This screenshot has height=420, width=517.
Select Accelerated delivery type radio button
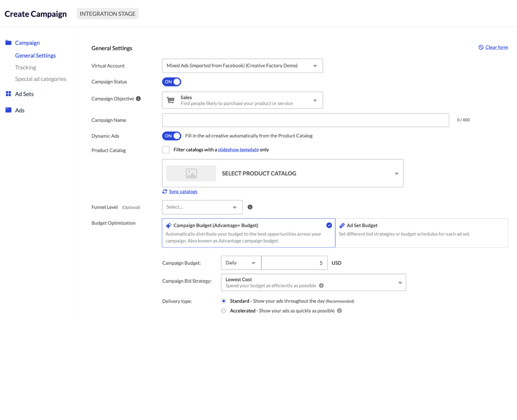pyautogui.click(x=224, y=311)
